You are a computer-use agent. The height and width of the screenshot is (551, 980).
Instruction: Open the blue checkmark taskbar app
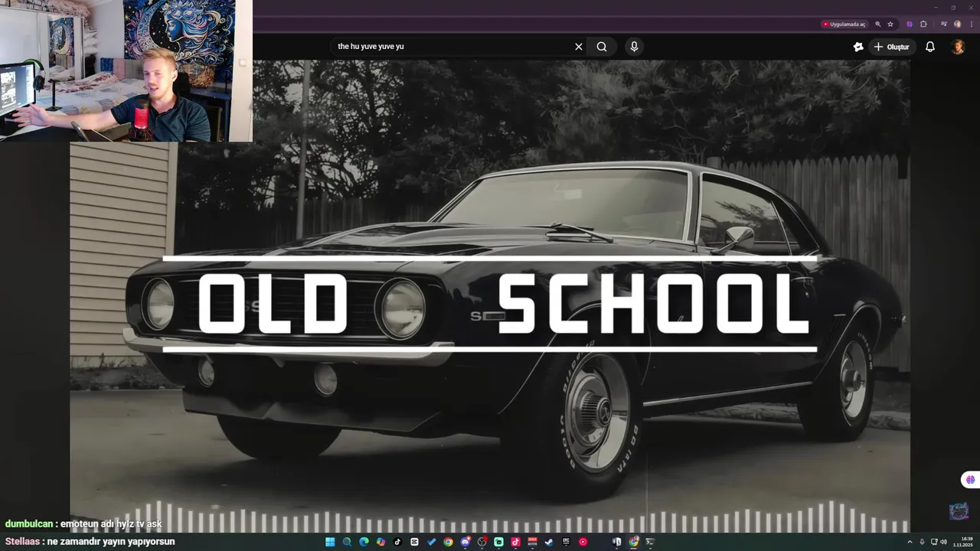click(431, 542)
